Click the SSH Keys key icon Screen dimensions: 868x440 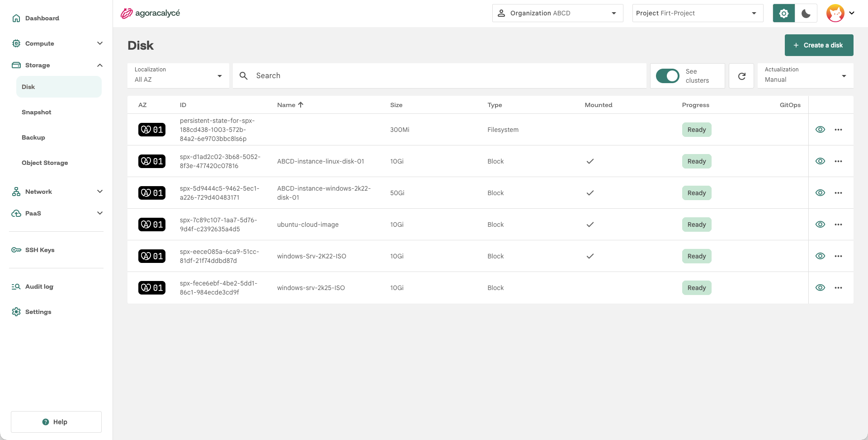[16, 250]
